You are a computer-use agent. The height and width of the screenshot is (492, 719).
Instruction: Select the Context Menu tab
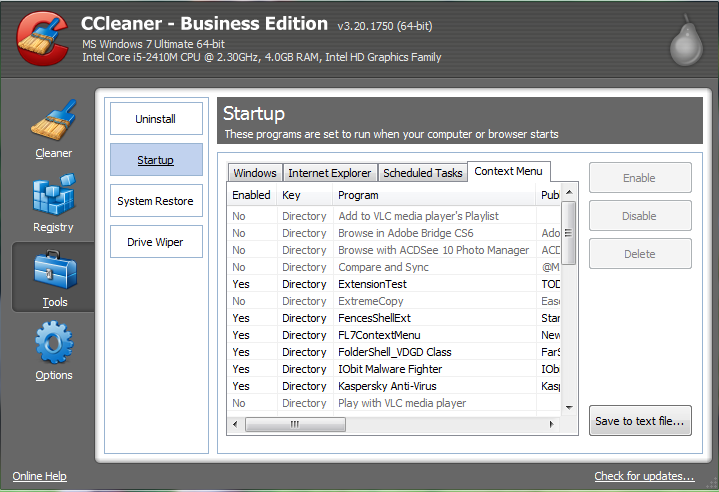click(x=509, y=171)
